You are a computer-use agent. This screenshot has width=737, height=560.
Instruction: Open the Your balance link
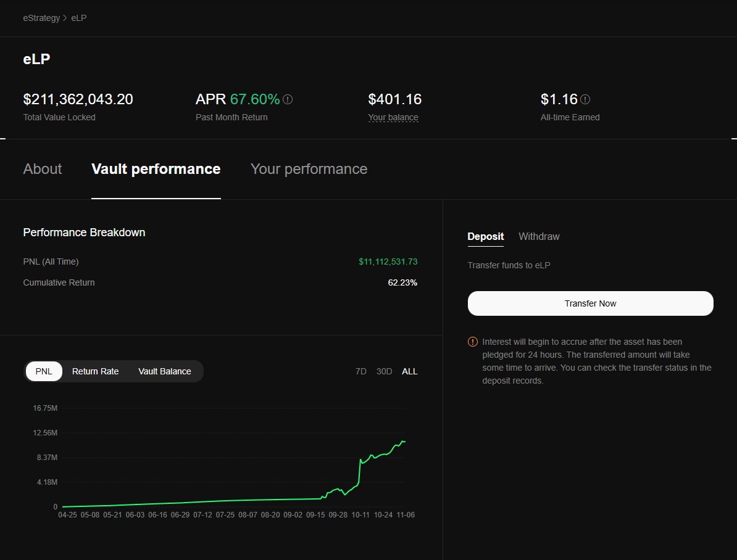coord(393,117)
